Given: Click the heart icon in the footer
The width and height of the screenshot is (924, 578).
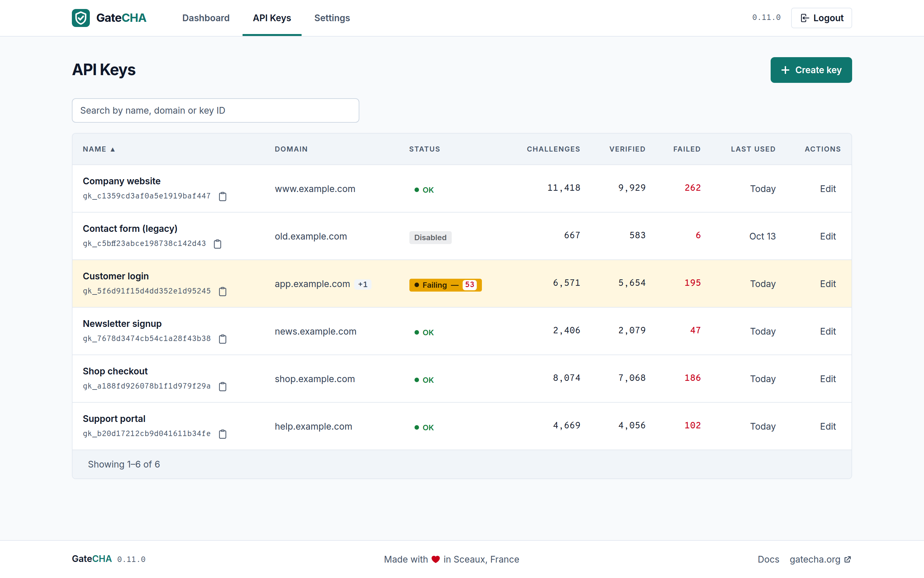Looking at the screenshot, I should click(x=436, y=559).
